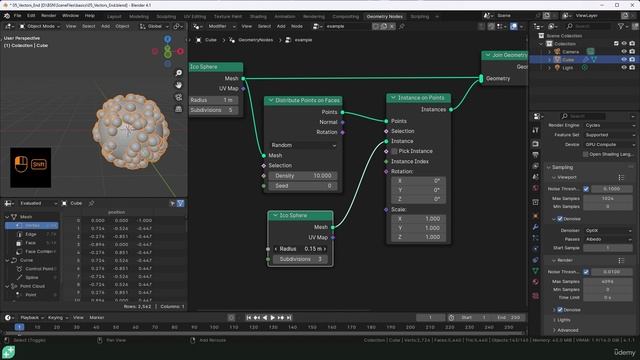Click the viewport pan hand icon
This screenshot has height=360, width=640.
(178, 85)
